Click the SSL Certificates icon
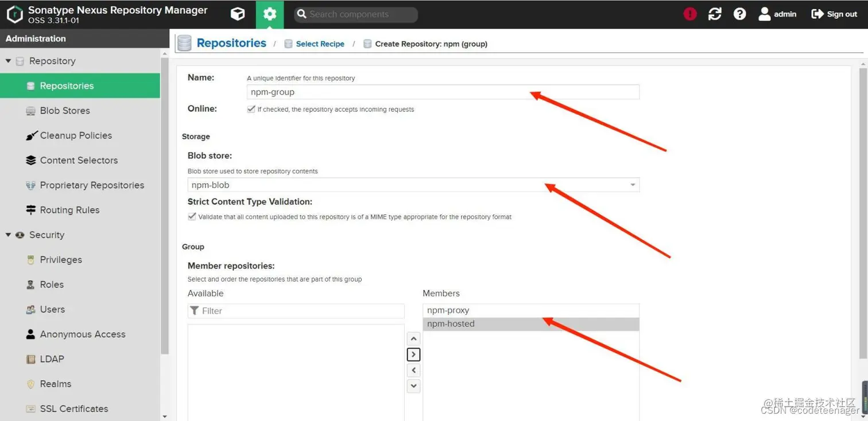Viewport: 868px width, 421px height. [31, 409]
